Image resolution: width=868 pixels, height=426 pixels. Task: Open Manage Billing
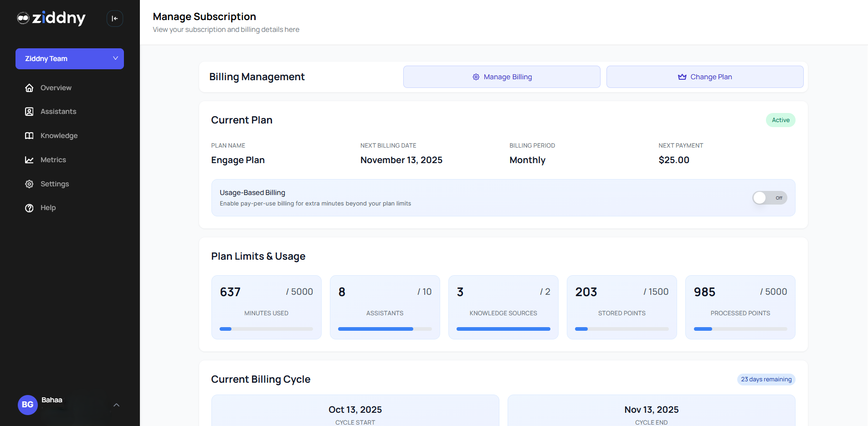pyautogui.click(x=501, y=77)
